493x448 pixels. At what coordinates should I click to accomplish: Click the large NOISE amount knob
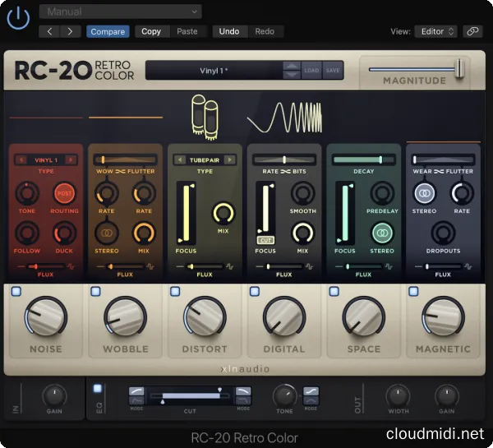46,317
